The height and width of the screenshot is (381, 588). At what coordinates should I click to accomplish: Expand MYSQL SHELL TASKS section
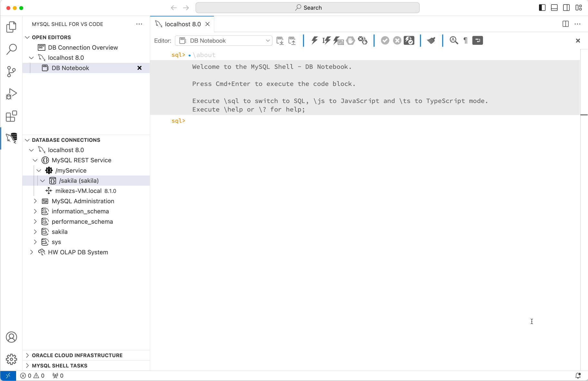pos(60,366)
